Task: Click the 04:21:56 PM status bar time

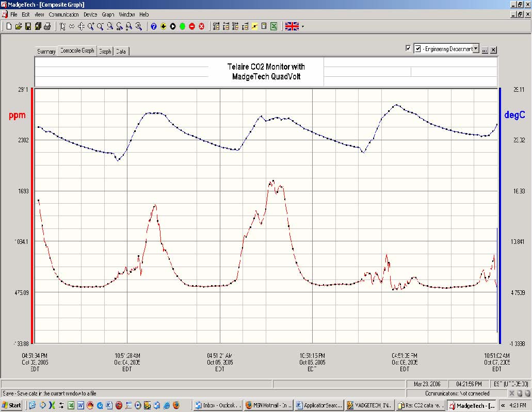Action: tap(469, 384)
